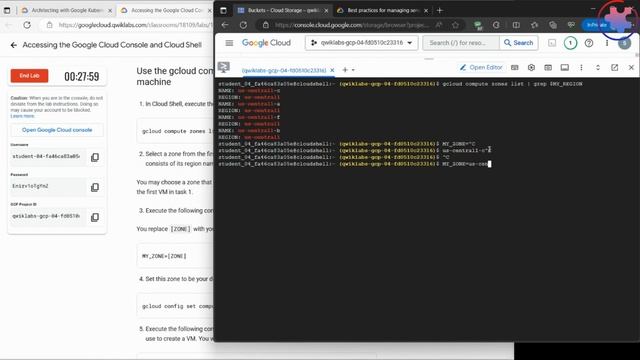Copy the GCP Project ID
The height and width of the screenshot is (360, 640).
(95, 217)
